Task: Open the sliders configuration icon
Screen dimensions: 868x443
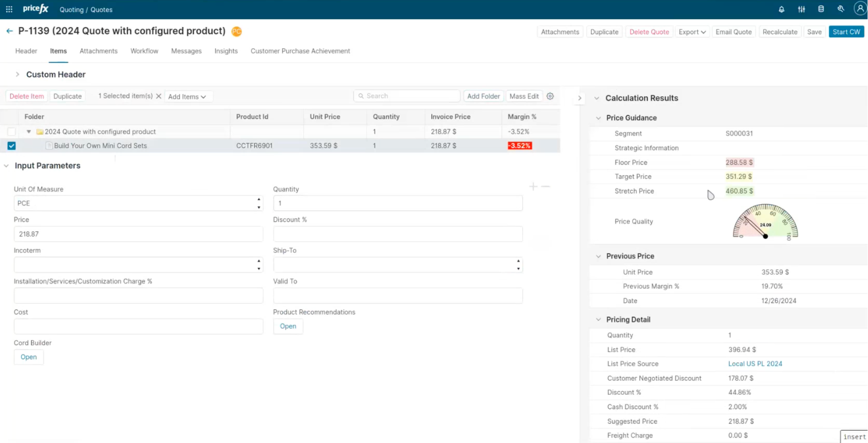Action: [x=801, y=9]
